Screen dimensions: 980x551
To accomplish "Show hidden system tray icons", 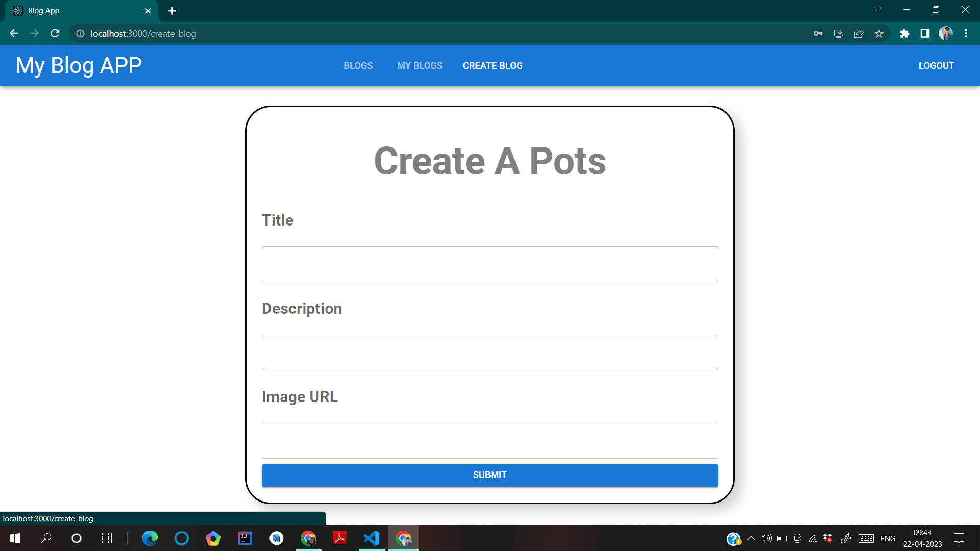I will point(751,538).
